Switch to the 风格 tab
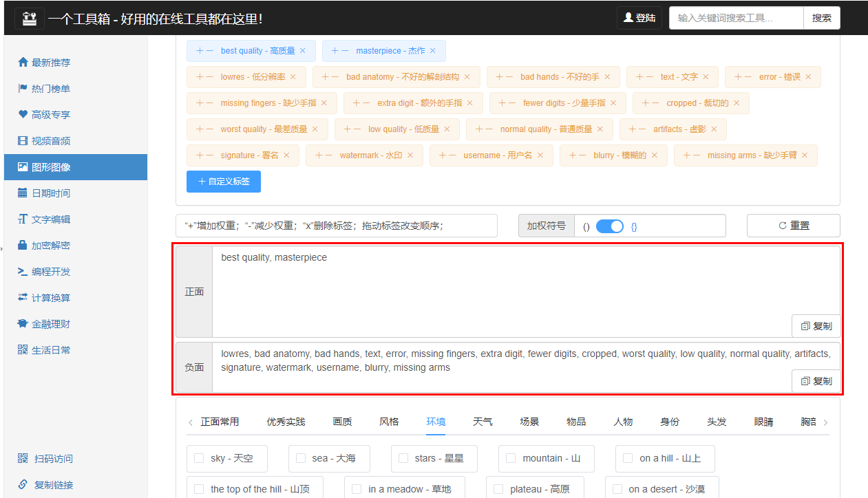 pyautogui.click(x=390, y=422)
